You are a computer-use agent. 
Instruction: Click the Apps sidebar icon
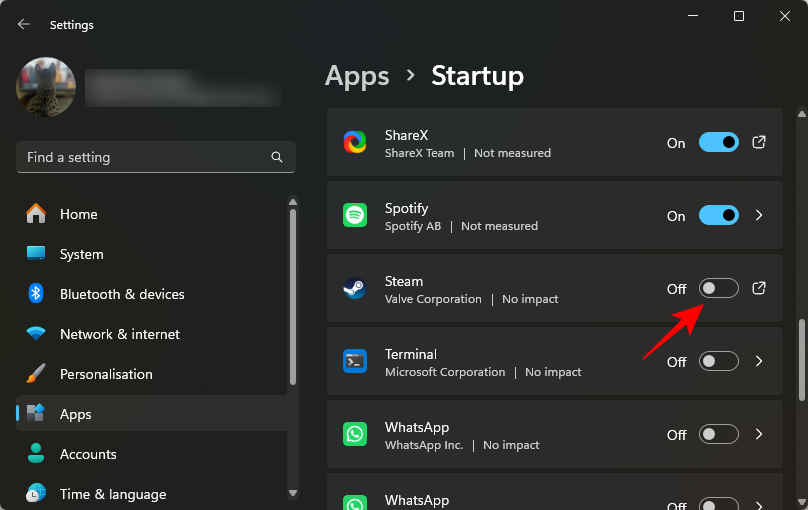(x=36, y=413)
